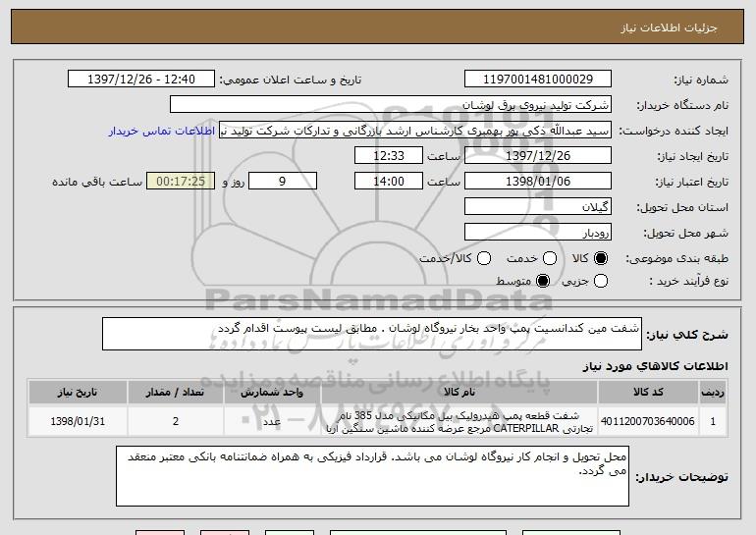Click the validity time field 14:00

coord(389,182)
